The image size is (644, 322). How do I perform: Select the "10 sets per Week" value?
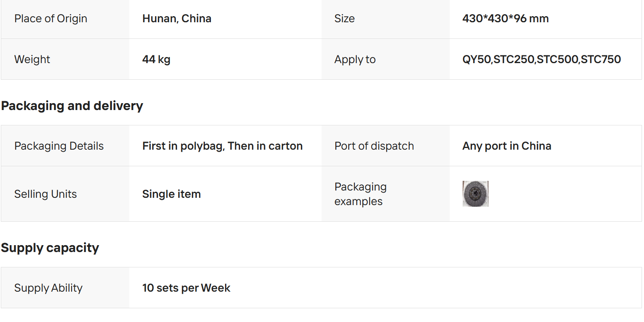click(186, 288)
